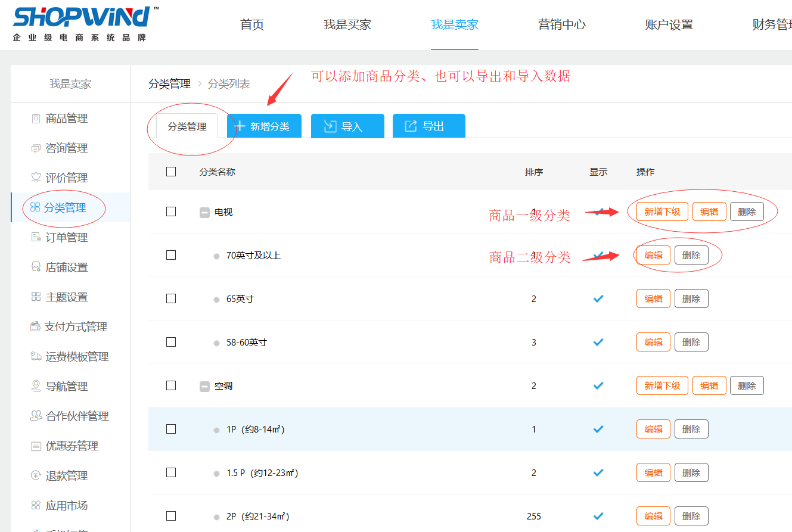This screenshot has height=532, width=792.
Task: Click the 分类列表 breadcrumb text
Action: [x=229, y=84]
